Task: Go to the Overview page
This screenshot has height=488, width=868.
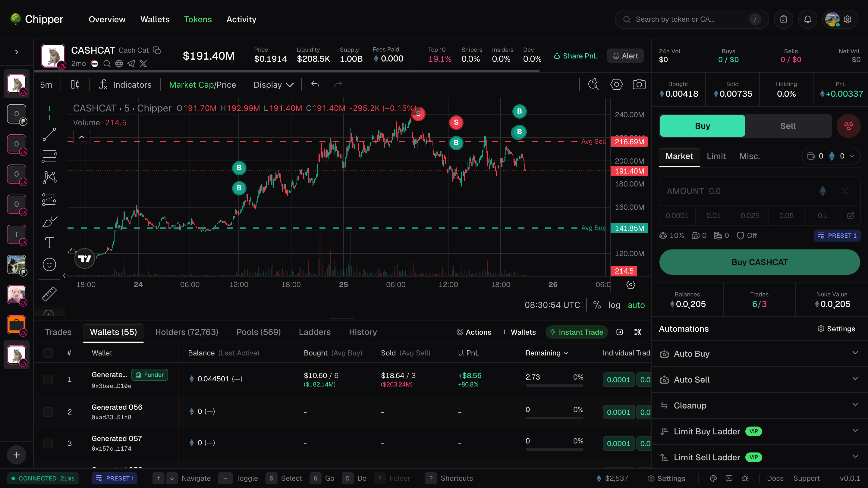Action: coord(107,19)
